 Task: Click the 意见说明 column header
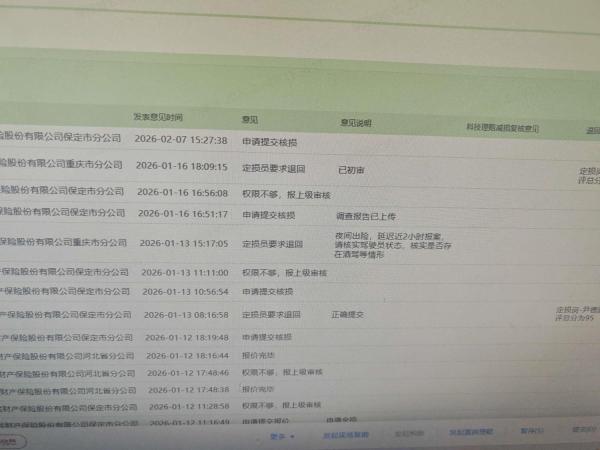[355, 123]
